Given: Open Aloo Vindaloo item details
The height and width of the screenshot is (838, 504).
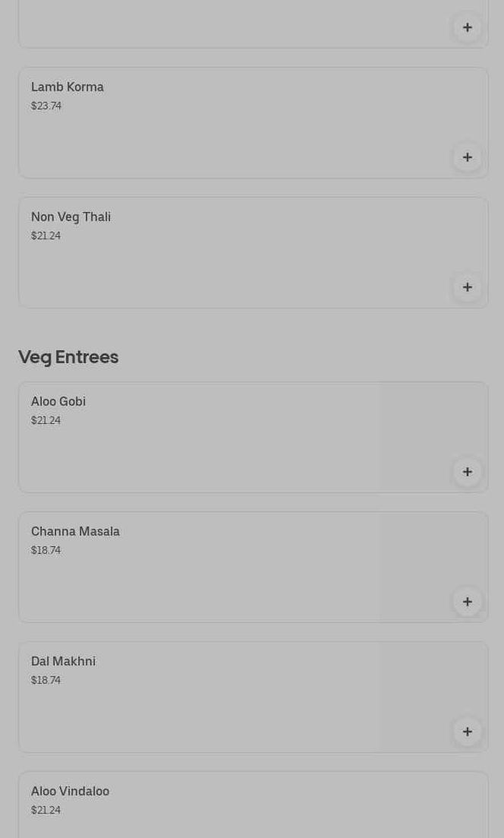Looking at the screenshot, I should pyautogui.click(x=70, y=791).
